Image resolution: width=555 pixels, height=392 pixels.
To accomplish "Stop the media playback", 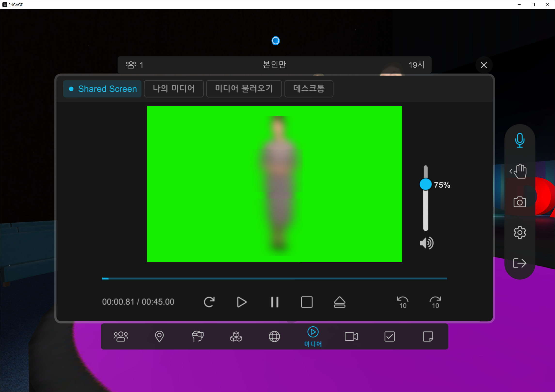I will coord(307,302).
